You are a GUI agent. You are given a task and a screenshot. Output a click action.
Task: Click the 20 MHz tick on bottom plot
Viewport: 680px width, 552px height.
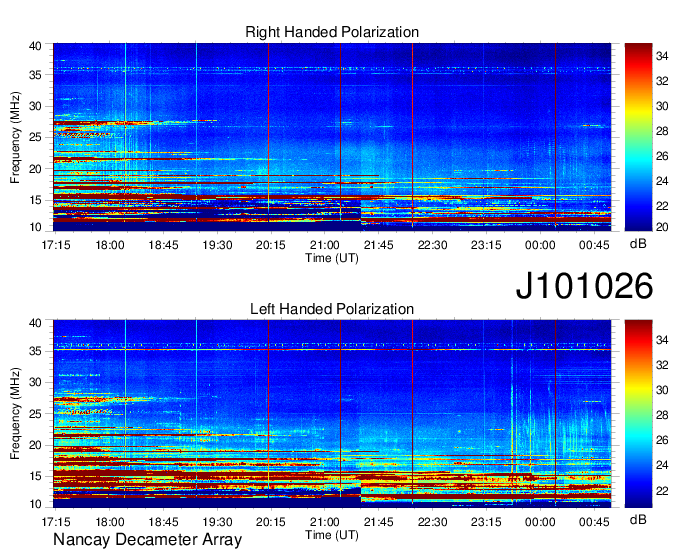tap(35, 445)
